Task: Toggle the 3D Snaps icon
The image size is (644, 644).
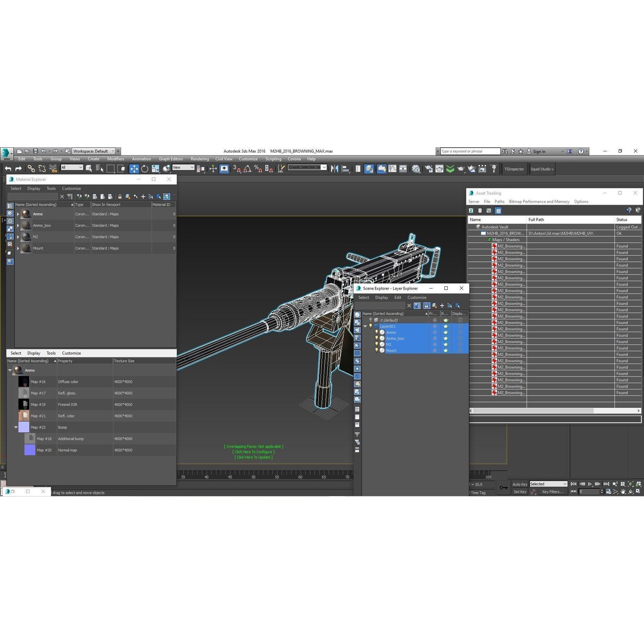Action: pos(237,169)
